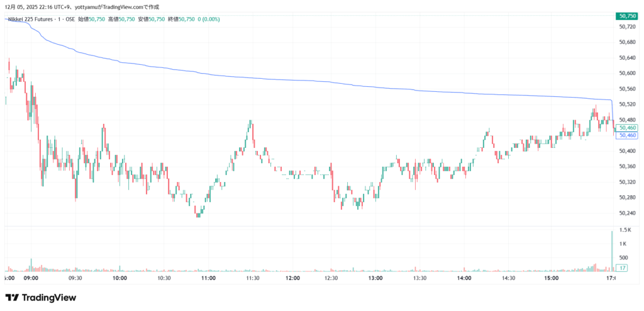Click the green 50,750 price label

click(x=628, y=16)
